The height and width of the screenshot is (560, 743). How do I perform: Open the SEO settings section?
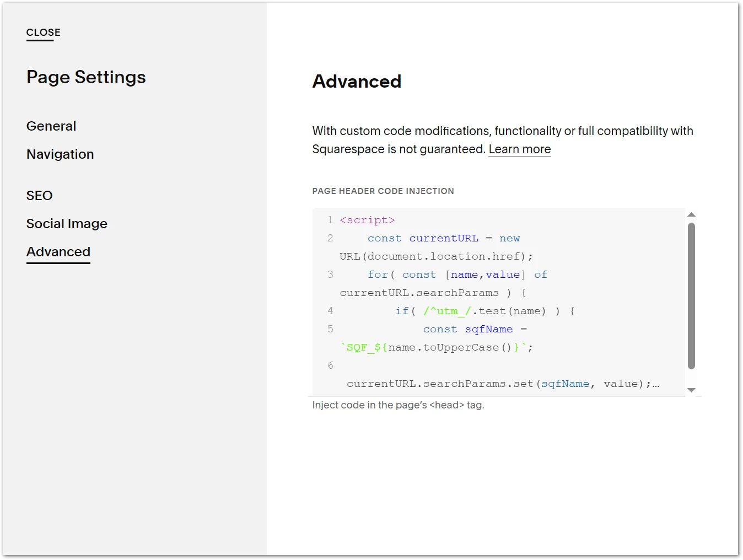39,196
